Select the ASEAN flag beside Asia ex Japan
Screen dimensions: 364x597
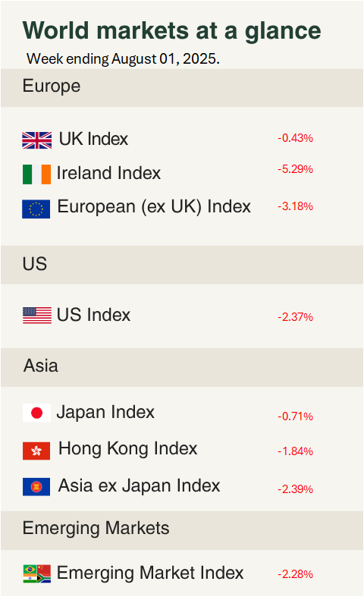tap(36, 486)
